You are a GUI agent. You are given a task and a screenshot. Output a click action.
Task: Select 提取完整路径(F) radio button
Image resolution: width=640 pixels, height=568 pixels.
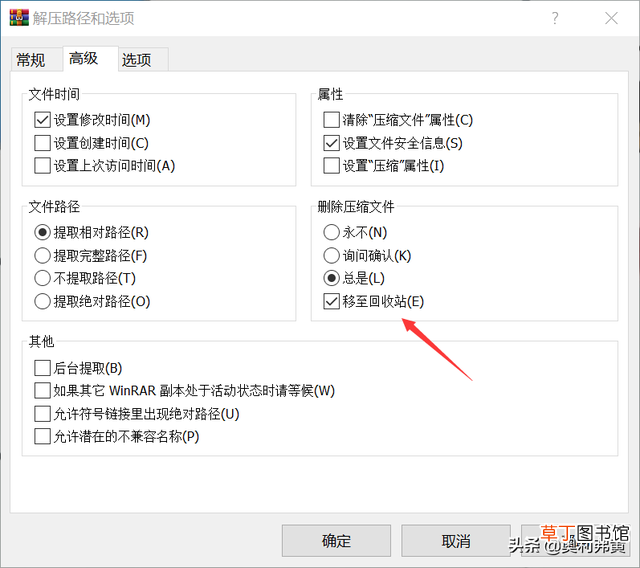click(42, 256)
